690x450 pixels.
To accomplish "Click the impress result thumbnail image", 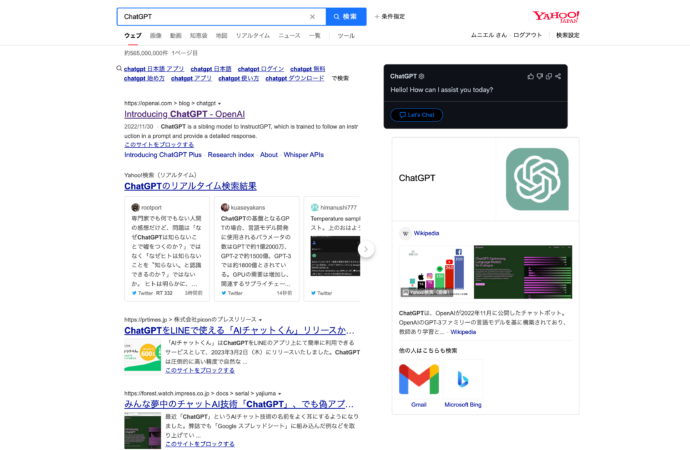I will point(143,431).
